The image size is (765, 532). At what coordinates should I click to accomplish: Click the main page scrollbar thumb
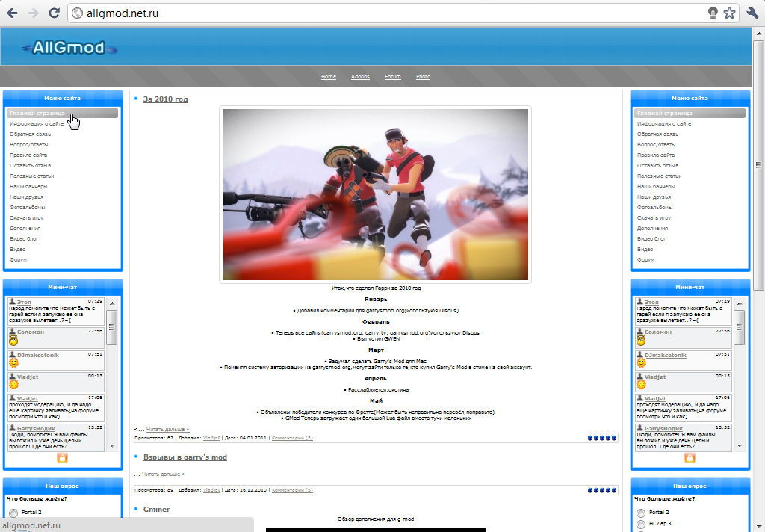pos(758,165)
